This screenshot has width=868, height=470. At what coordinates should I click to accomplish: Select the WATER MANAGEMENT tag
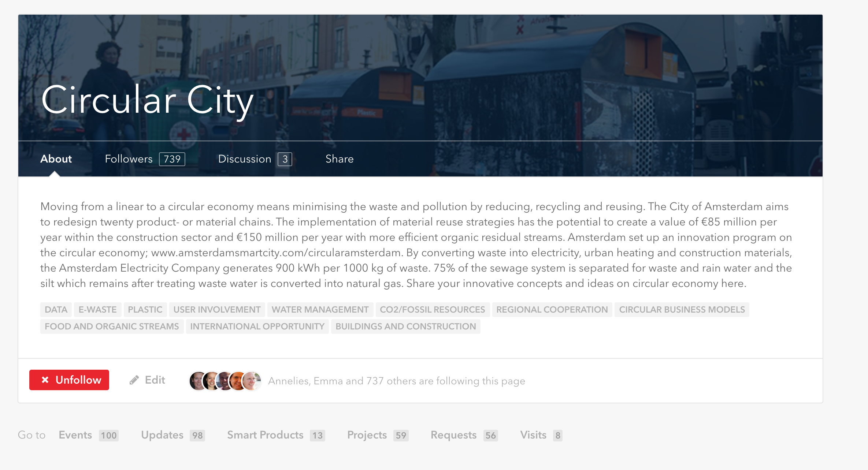320,310
